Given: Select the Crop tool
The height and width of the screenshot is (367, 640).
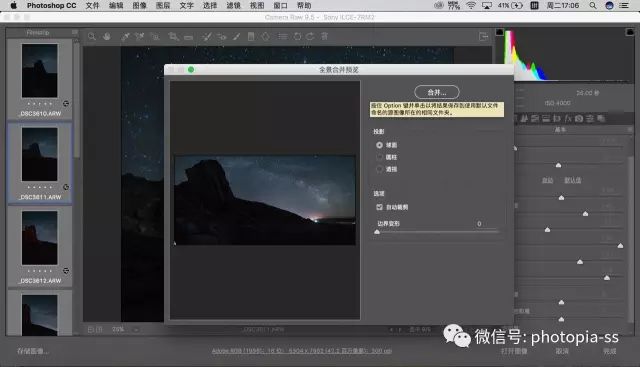Looking at the screenshot, I should tap(173, 36).
